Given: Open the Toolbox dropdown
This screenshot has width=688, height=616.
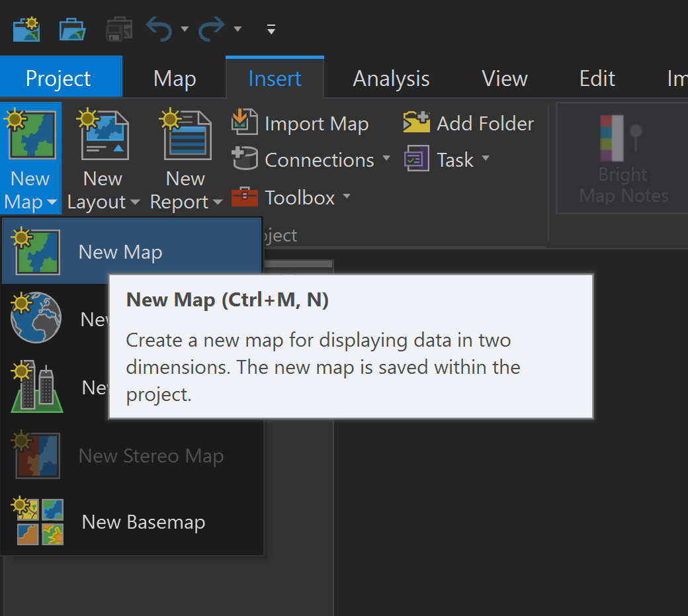Looking at the screenshot, I should (346, 197).
